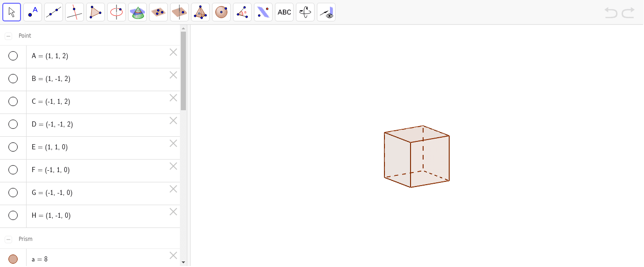644x267 pixels.
Task: Click the scrollbar down arrow
Action: (x=183, y=262)
